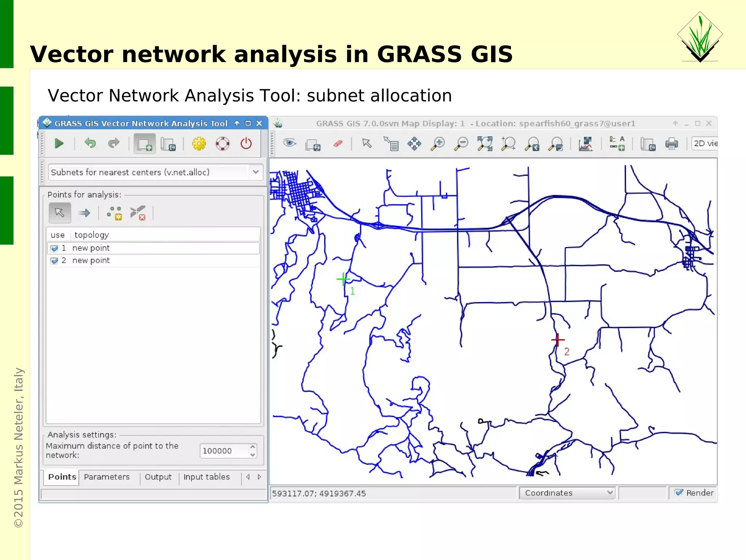This screenshot has height=560, width=746.
Task: Open analysis settings gear icon
Action: pyautogui.click(x=199, y=144)
